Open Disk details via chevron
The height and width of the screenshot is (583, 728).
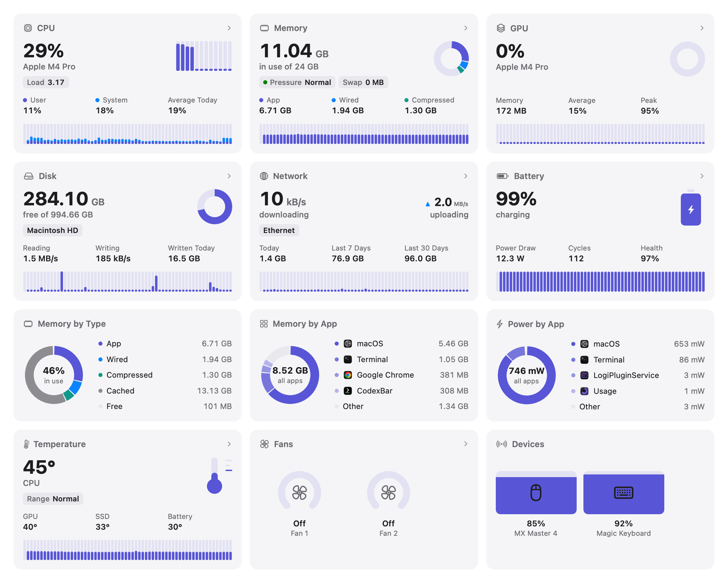pos(229,176)
